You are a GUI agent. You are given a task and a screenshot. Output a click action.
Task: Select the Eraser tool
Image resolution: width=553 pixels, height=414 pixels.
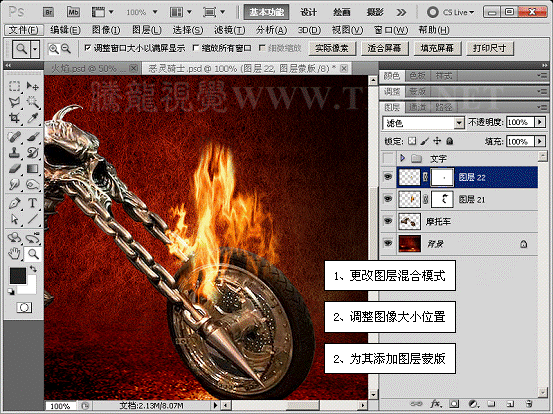pyautogui.click(x=14, y=169)
